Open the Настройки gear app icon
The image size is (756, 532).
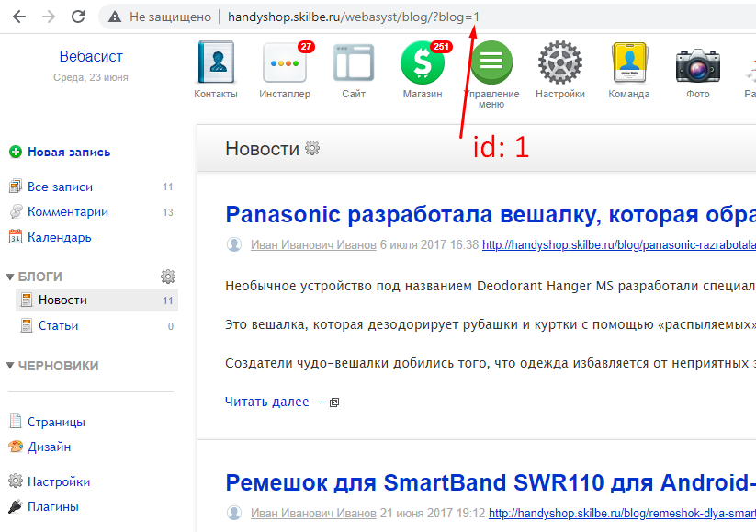point(560,64)
